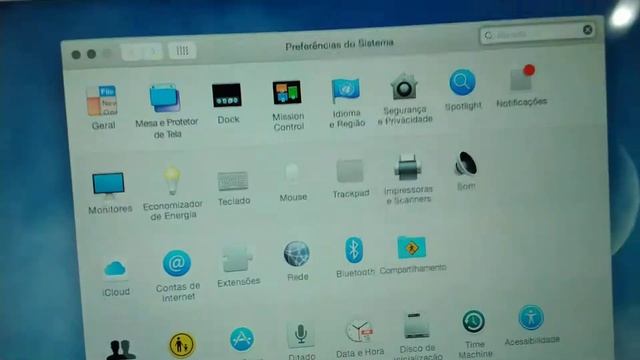Screen dimensions: 640x360
Task: Close the Preferências do Sistema window
Action: [x=76, y=55]
